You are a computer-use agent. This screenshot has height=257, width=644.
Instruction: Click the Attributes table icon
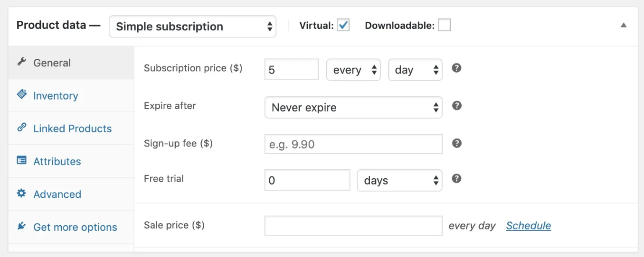click(x=22, y=161)
